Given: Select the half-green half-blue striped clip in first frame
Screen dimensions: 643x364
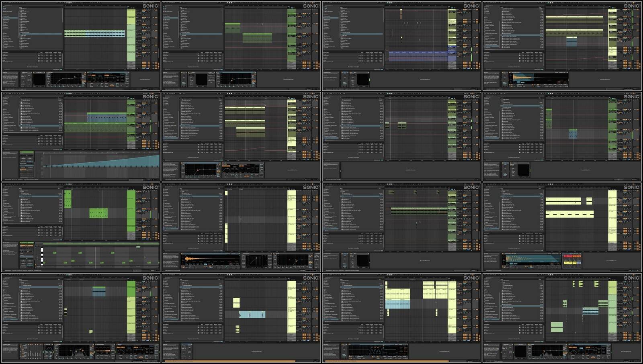Looking at the screenshot, I should (95, 34).
